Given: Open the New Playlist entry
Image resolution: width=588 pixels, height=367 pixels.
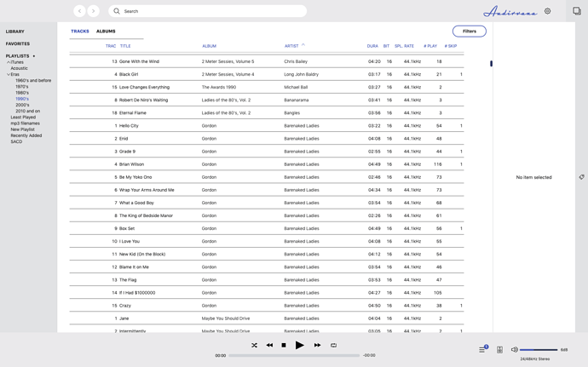Looking at the screenshot, I should (22, 129).
